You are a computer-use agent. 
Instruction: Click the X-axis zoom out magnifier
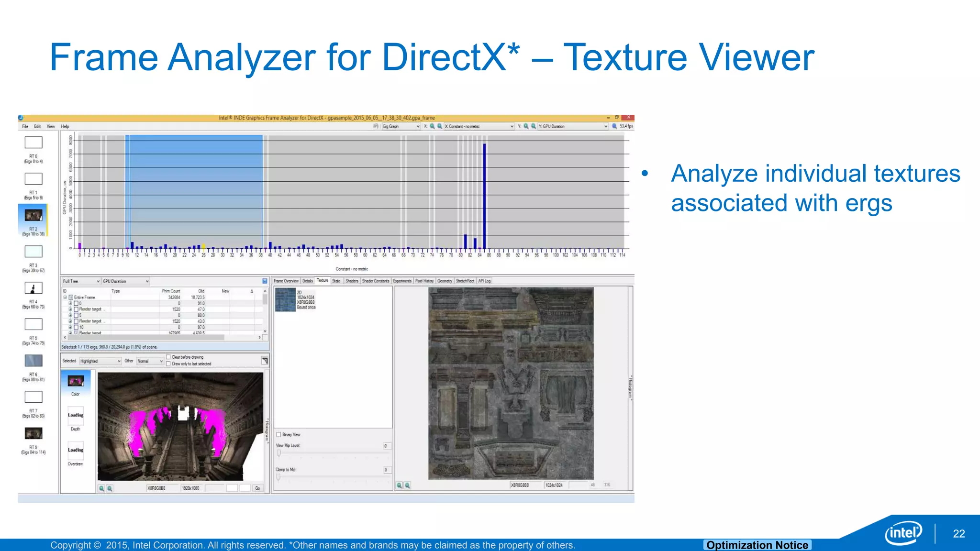(x=439, y=126)
